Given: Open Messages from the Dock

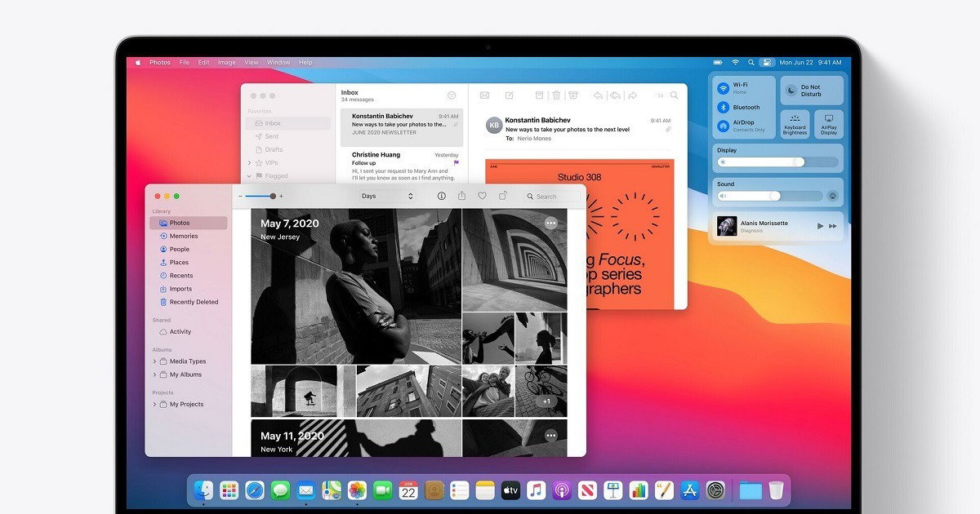Looking at the screenshot, I should point(280,490).
